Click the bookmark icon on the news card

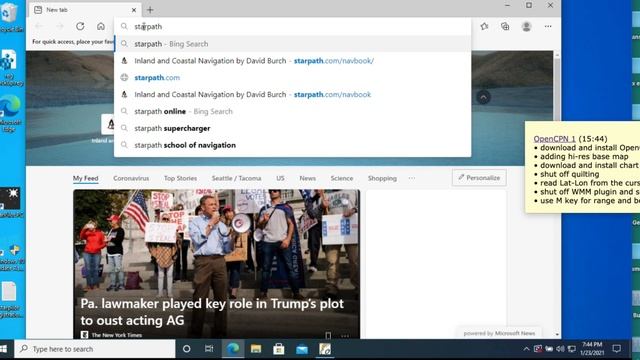pos(328,336)
